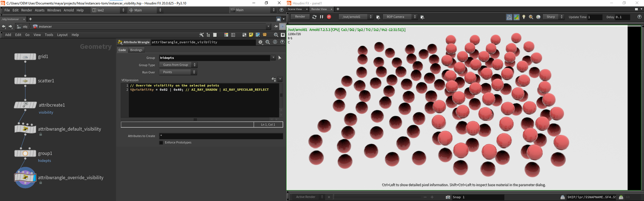Select the attribwrangle_default_visibility node
The image size is (644, 201).
25,129
